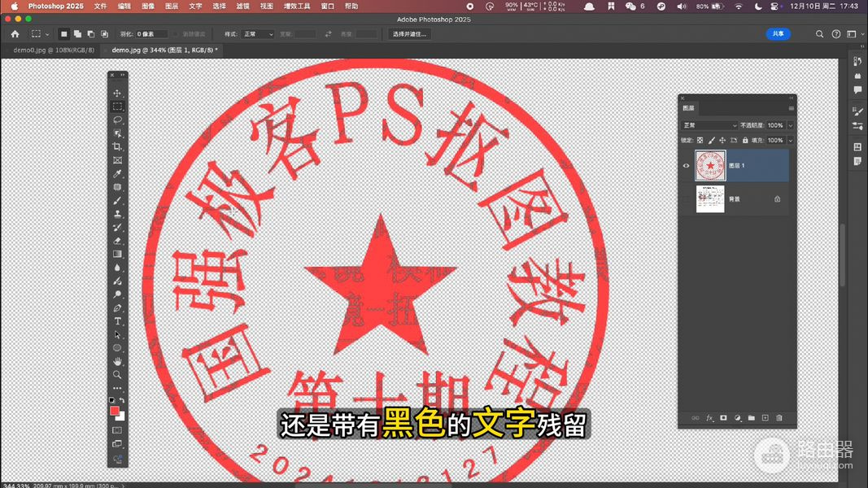
Task: Select the Rectangular Marquee tool in toolbox
Action: point(117,107)
